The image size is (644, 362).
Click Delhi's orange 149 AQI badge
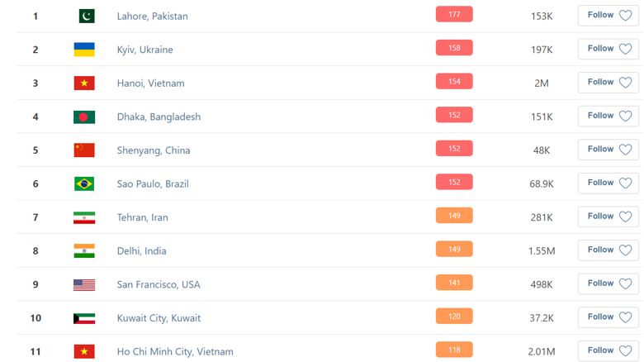click(454, 249)
